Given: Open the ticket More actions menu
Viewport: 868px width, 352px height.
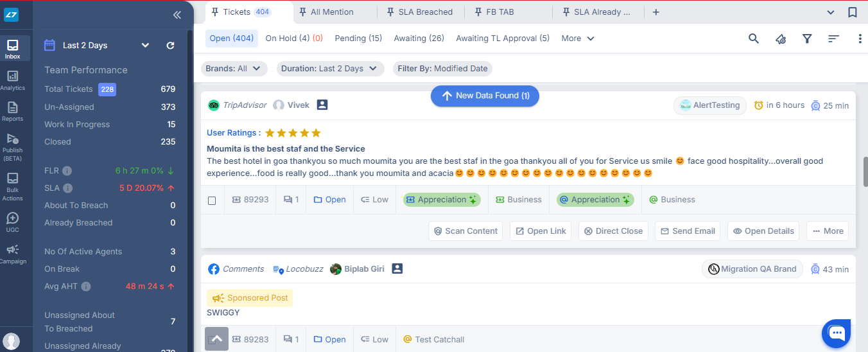Looking at the screenshot, I should pyautogui.click(x=828, y=231).
